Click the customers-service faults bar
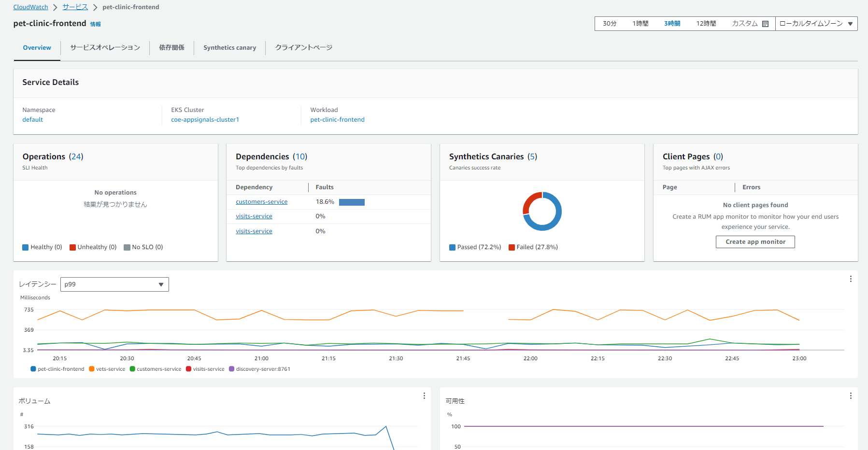Viewport: 868px width, 450px height. point(352,202)
